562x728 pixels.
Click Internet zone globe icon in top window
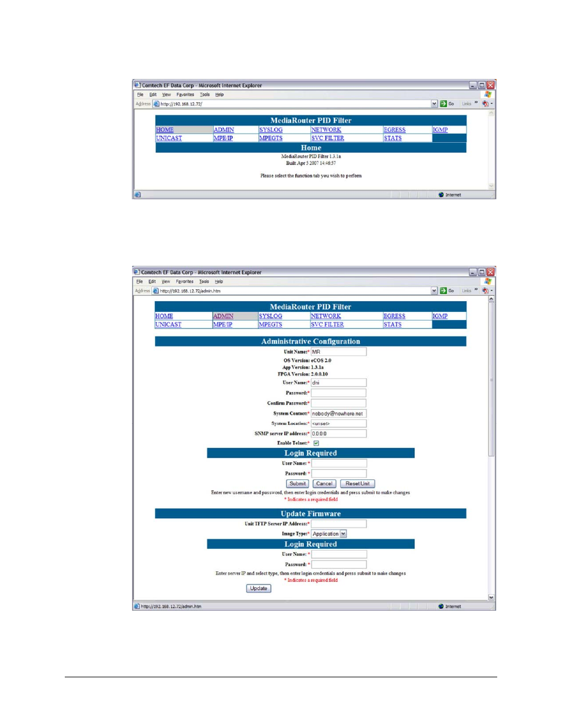pyautogui.click(x=441, y=195)
